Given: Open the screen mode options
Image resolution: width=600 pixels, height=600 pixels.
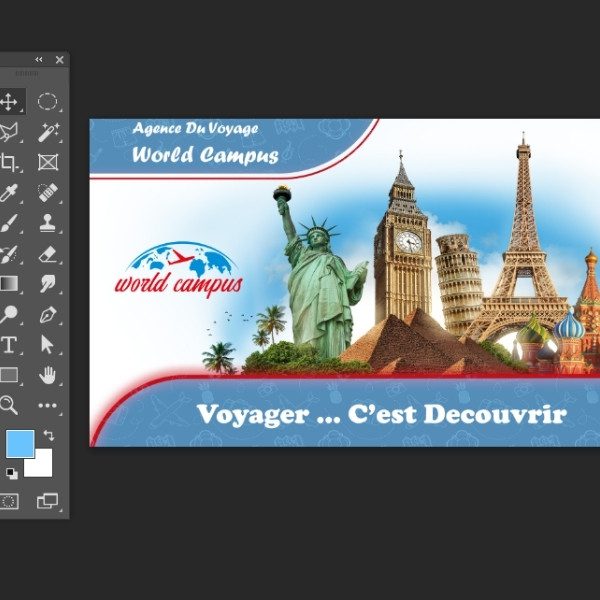Looking at the screenshot, I should (x=47, y=500).
